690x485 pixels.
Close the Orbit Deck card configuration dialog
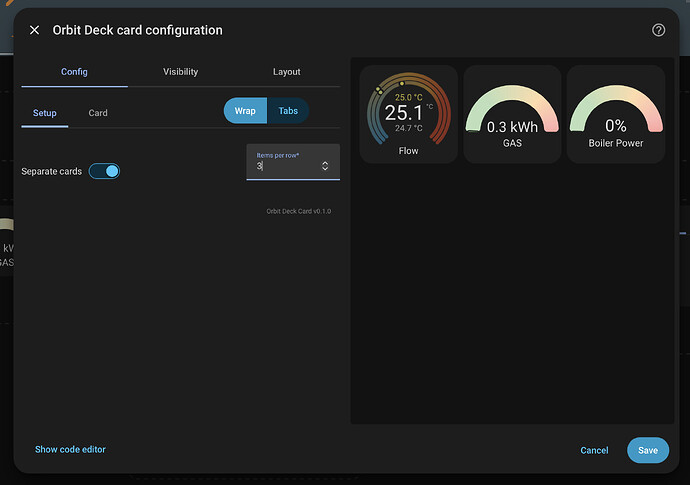click(34, 30)
